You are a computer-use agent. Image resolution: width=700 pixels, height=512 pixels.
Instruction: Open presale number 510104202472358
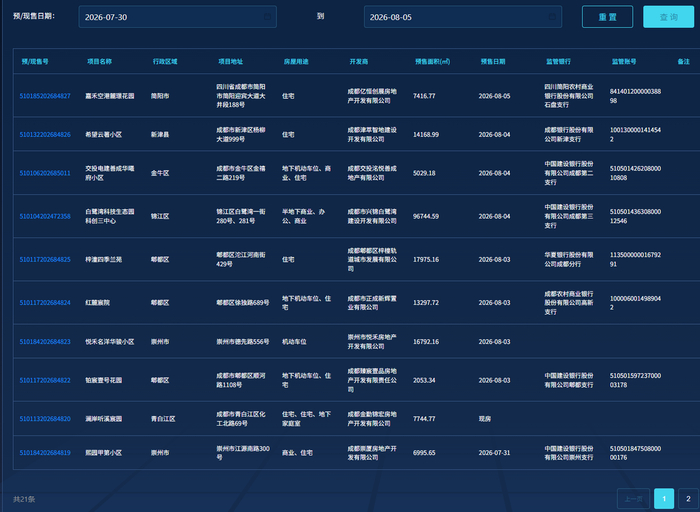tap(45, 216)
